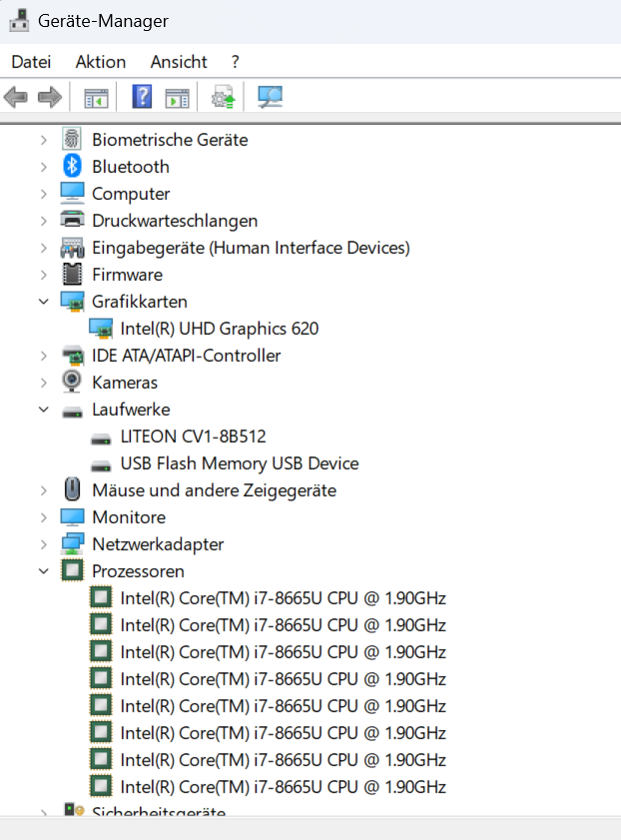Click the Grafikkarten category icon
The height and width of the screenshot is (840, 621).
pos(72,302)
